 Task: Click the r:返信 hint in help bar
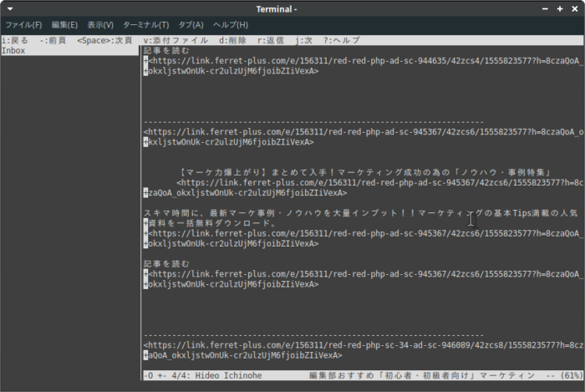(x=271, y=40)
